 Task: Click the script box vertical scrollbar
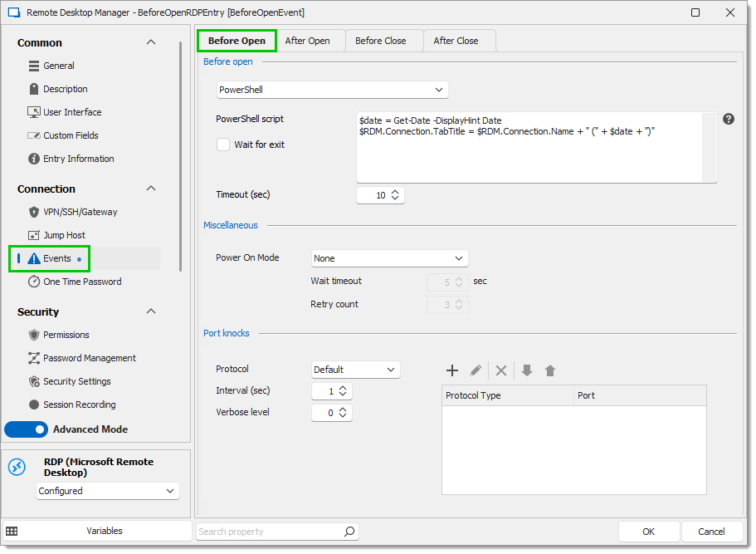710,148
